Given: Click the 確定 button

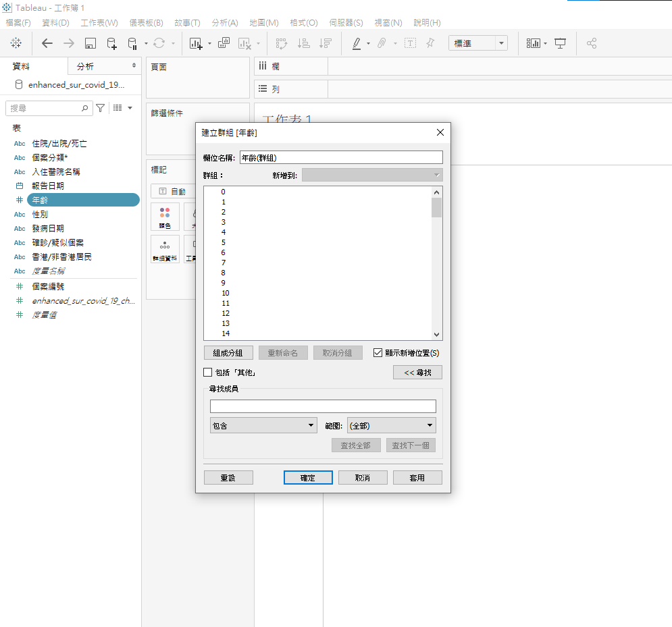Looking at the screenshot, I should coord(308,477).
